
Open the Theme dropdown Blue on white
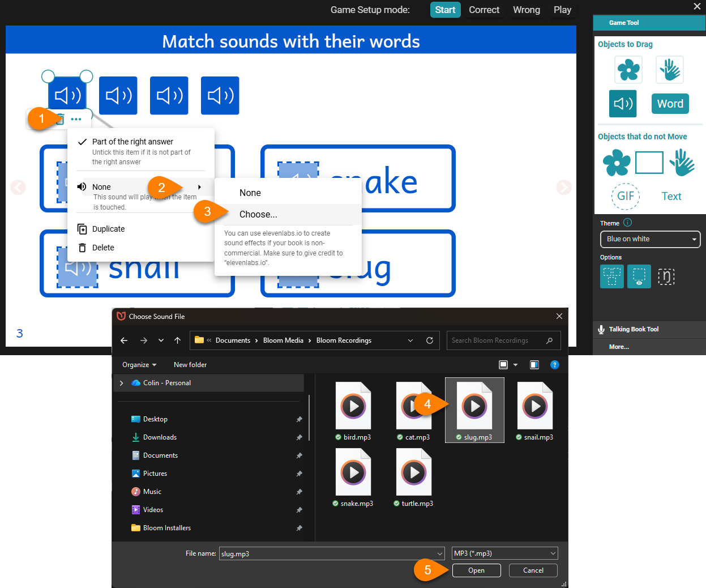pos(650,239)
